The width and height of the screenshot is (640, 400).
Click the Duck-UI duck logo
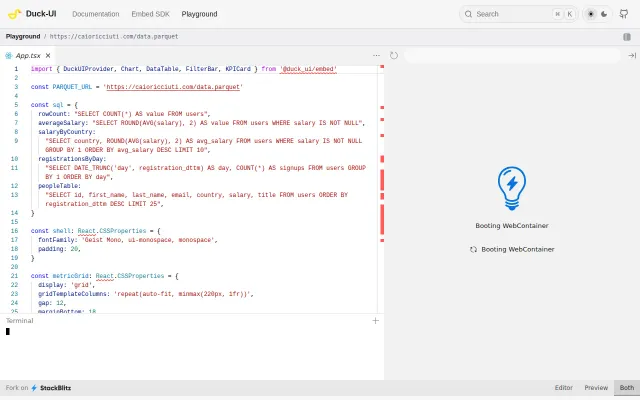15,14
